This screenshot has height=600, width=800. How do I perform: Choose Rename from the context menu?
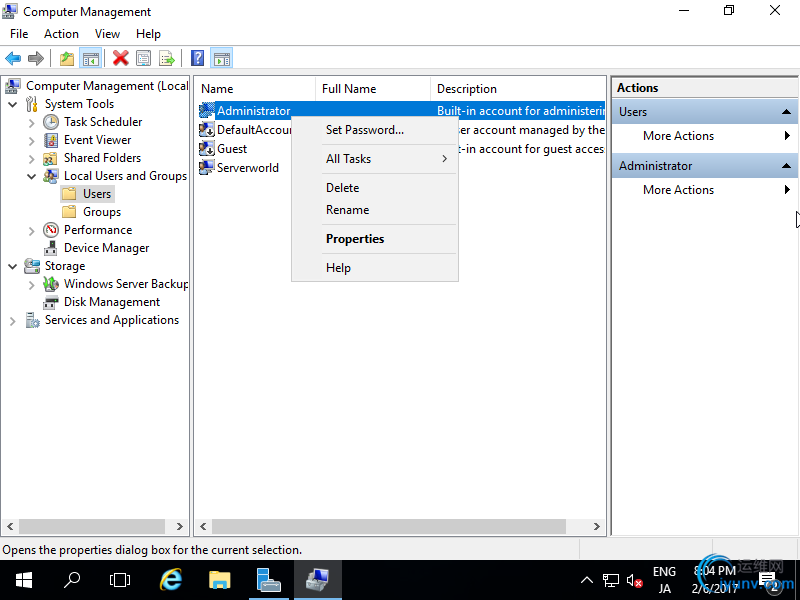point(375,210)
